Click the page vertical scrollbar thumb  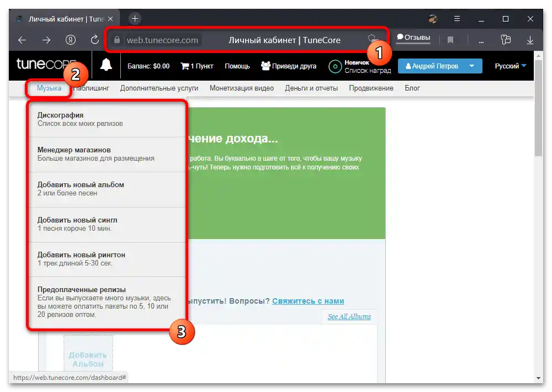538,108
